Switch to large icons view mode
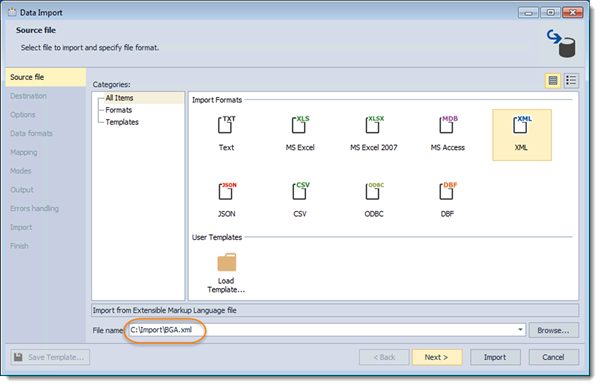Screen dimensions: 600x386 (553, 80)
